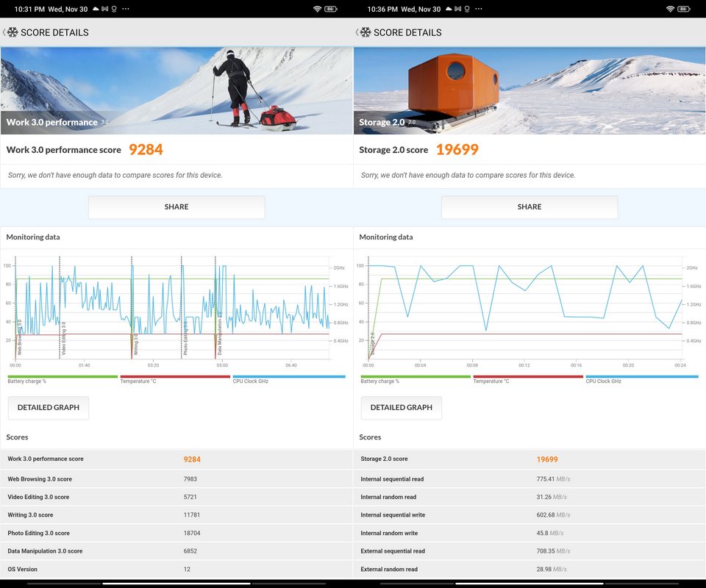Open Detailed Graph for Work 3.0

[x=49, y=408]
